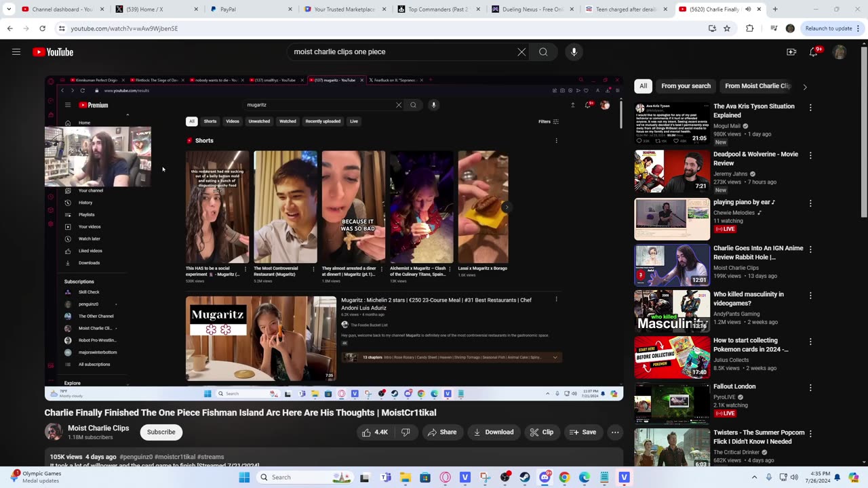The width and height of the screenshot is (868, 488).
Task: Click the #penguinz0 hashtag
Action: tap(138, 457)
